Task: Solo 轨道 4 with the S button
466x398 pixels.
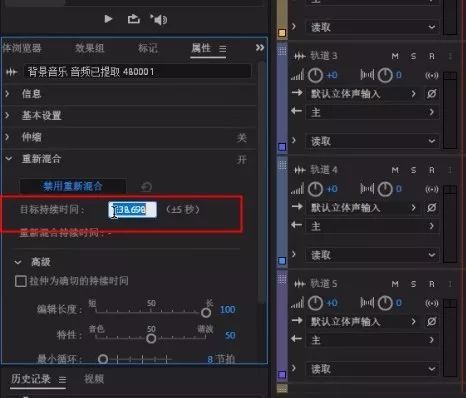Action: coord(413,170)
